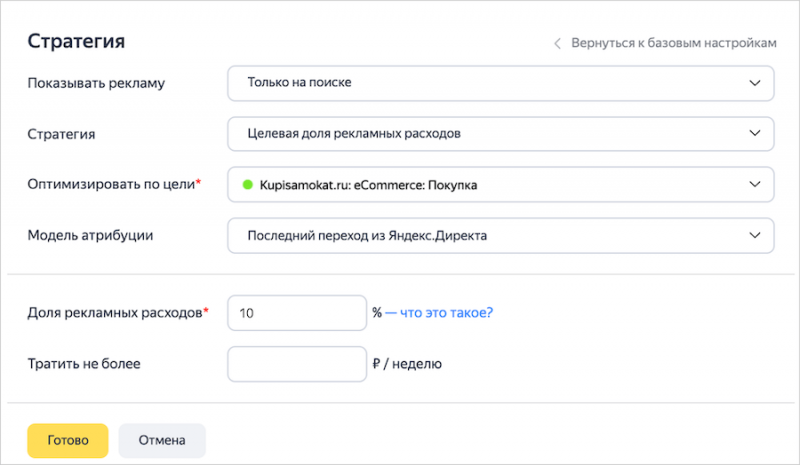Click the 'Тратить не более' label text
This screenshot has height=465, width=800.
tap(84, 364)
